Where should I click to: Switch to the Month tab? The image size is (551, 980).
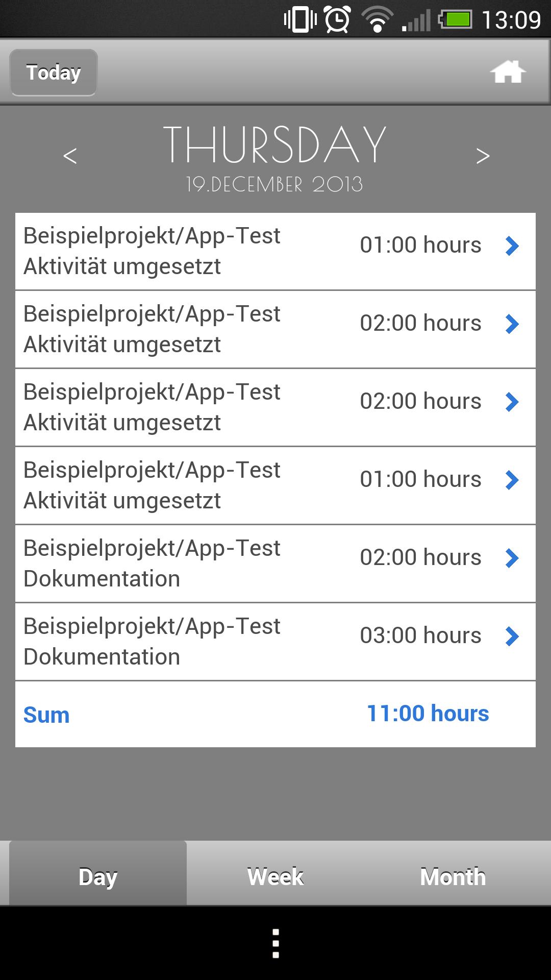[453, 876]
